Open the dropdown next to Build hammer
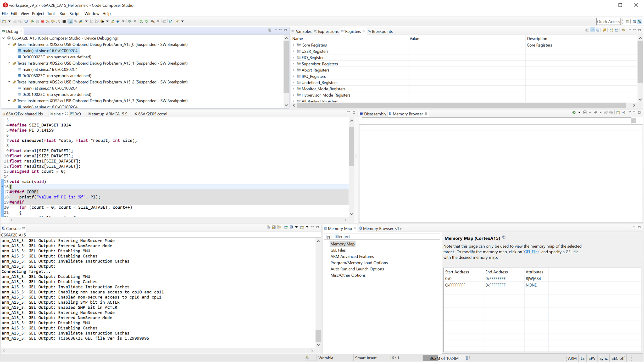644x362 pixels. [x=158, y=21]
